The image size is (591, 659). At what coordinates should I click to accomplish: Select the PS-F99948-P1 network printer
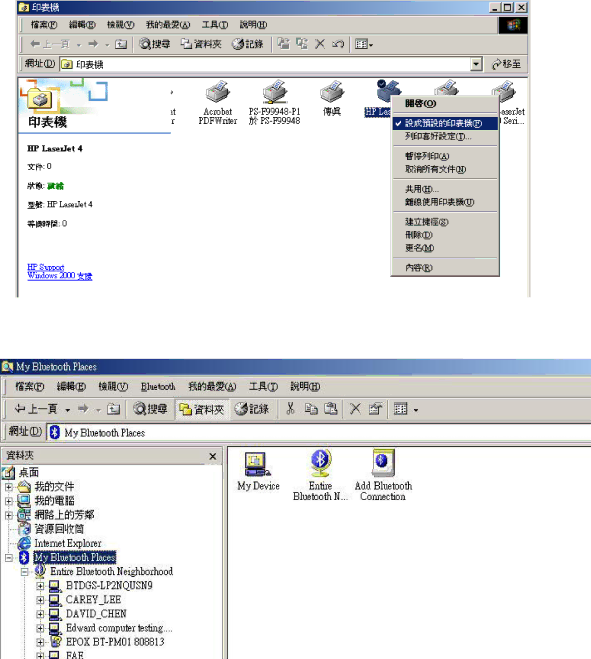[274, 103]
